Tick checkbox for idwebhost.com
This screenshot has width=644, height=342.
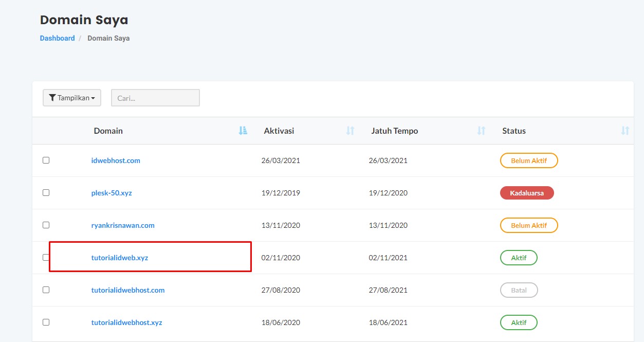(x=46, y=160)
